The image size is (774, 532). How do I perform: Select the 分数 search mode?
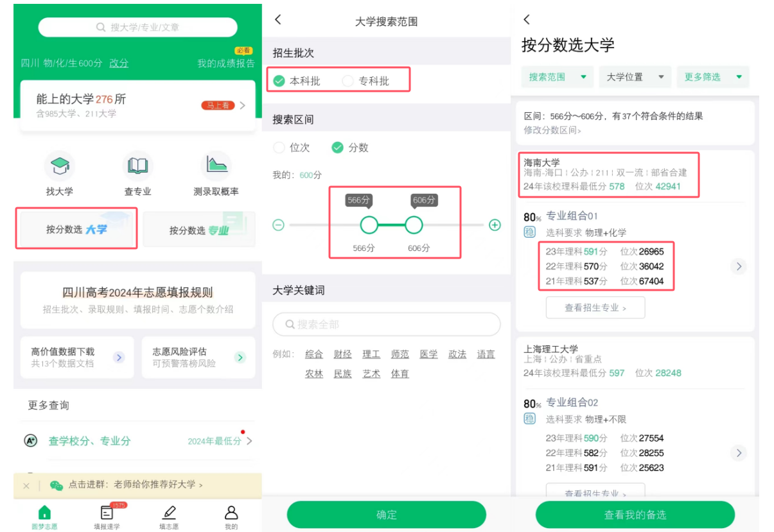click(338, 148)
